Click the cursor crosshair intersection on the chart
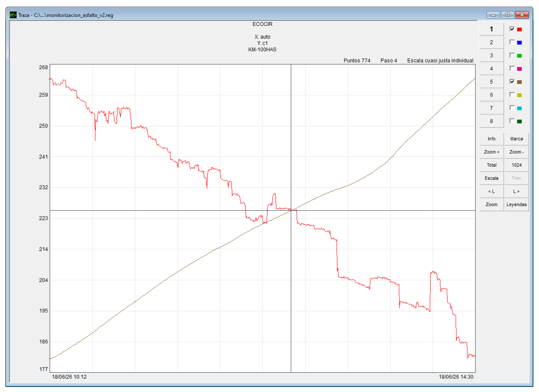This screenshot has width=539, height=392. pyautogui.click(x=291, y=210)
